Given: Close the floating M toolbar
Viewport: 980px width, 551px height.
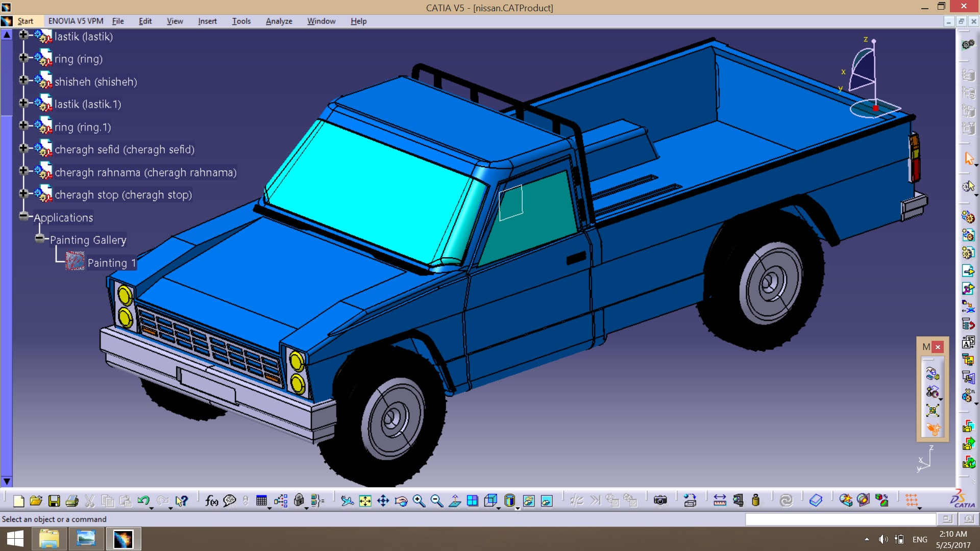Looking at the screenshot, I should pos(938,347).
